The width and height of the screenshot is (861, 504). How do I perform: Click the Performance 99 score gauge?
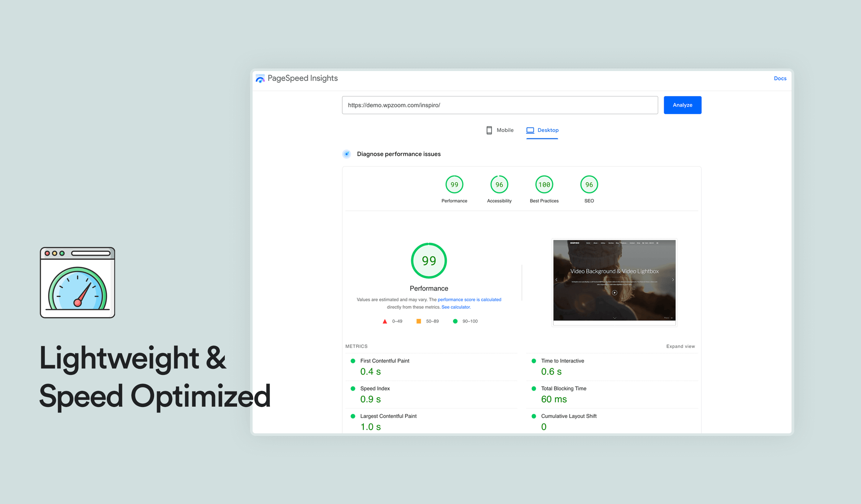(x=454, y=185)
